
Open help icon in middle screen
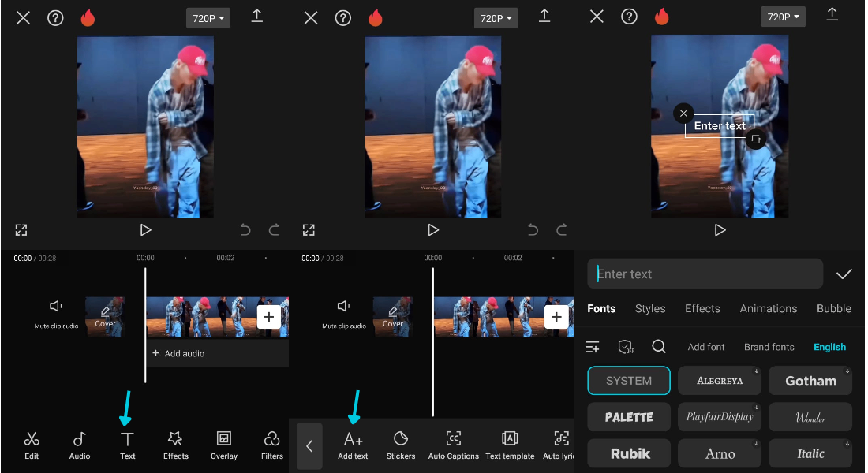tap(343, 17)
